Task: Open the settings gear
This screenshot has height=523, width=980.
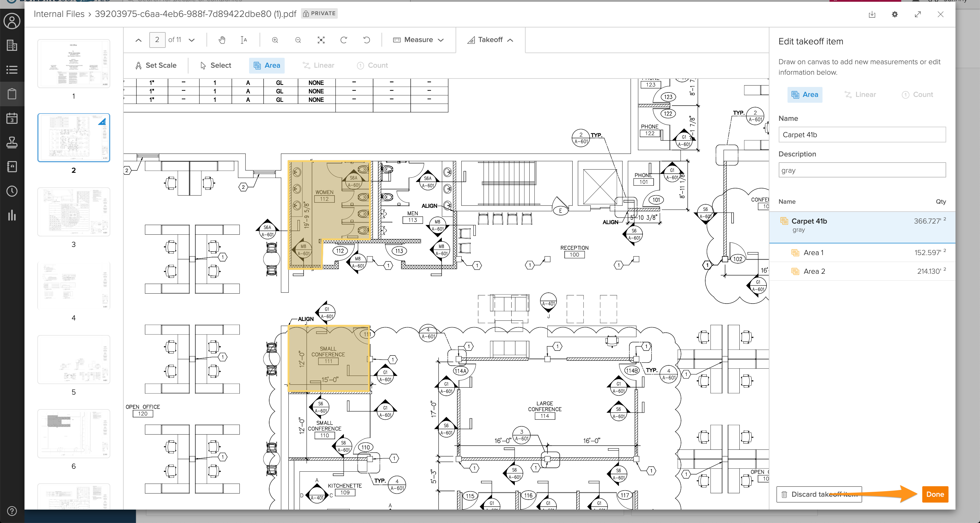Action: point(895,15)
